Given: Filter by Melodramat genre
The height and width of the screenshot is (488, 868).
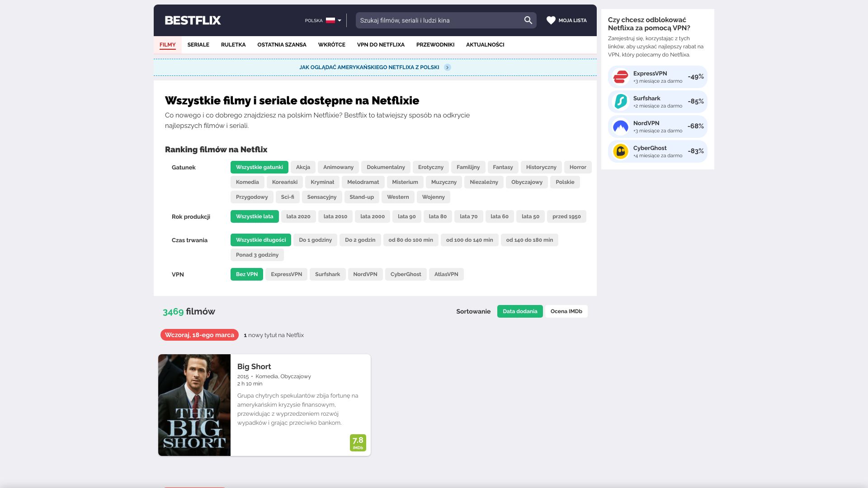Looking at the screenshot, I should (363, 182).
